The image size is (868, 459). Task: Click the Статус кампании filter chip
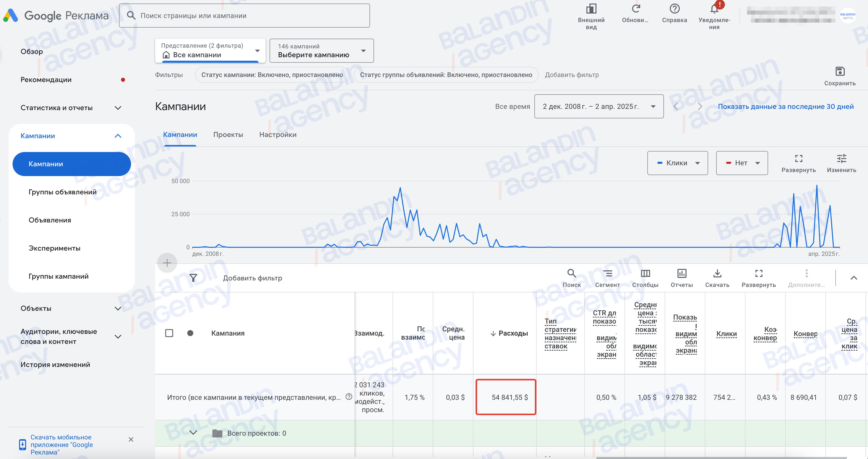point(272,75)
